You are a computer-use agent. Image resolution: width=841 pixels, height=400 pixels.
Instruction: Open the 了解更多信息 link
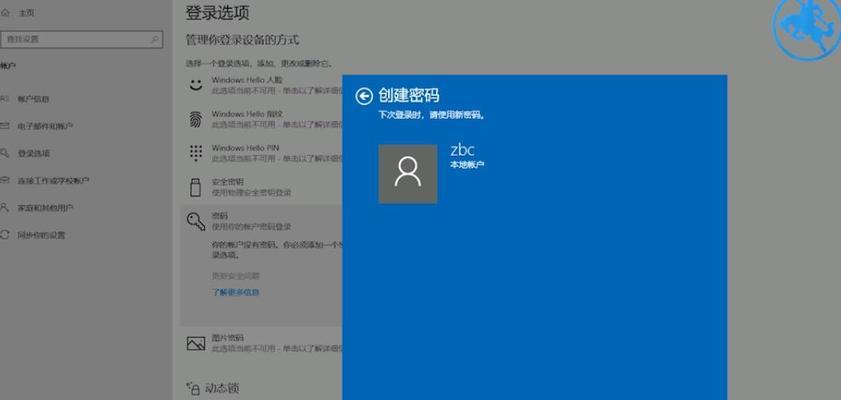(235, 292)
